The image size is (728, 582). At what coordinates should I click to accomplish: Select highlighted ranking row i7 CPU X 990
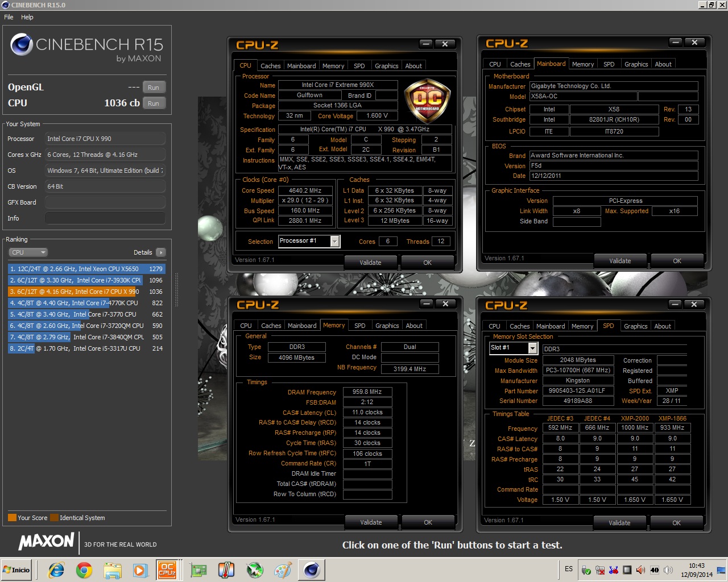coord(86,292)
